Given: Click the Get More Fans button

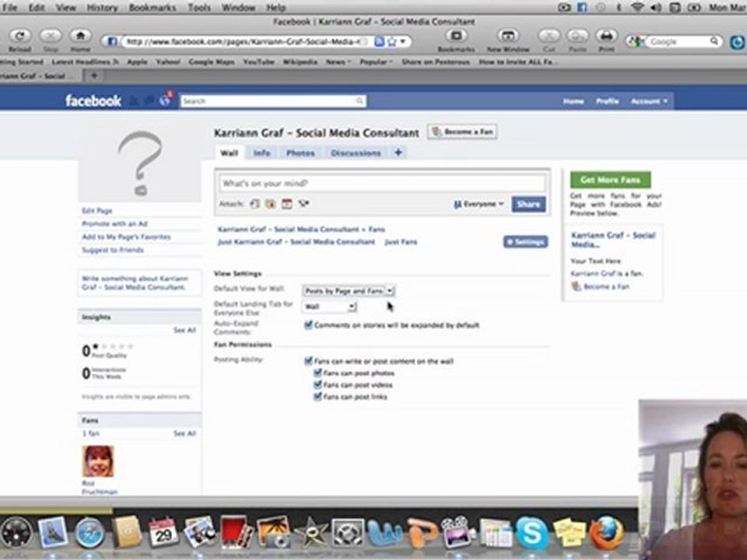Looking at the screenshot, I should tap(610, 180).
